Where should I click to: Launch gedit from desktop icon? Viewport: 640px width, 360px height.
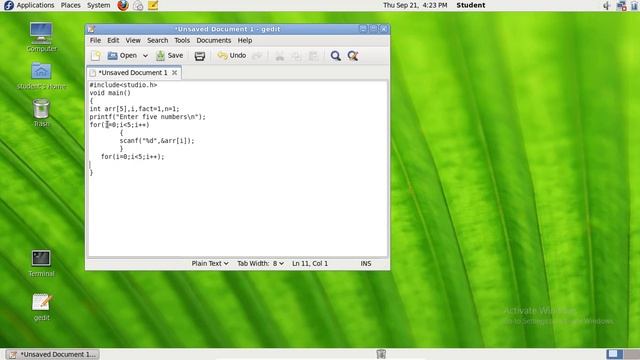(x=41, y=307)
